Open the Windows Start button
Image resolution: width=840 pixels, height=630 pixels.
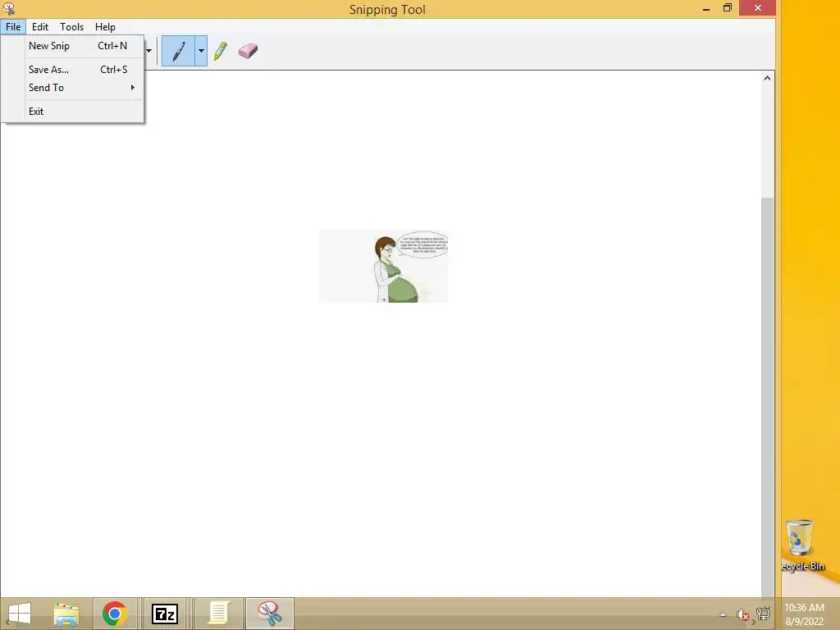coord(20,614)
